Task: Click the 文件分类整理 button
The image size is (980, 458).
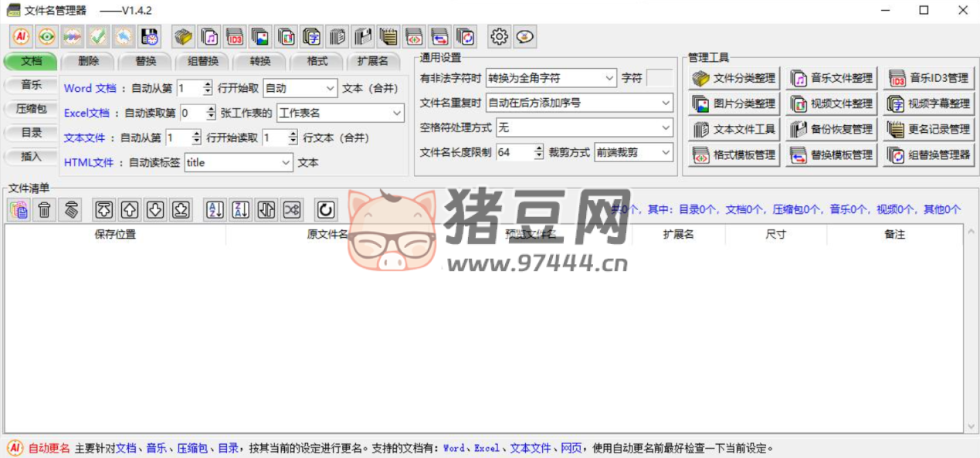Action: [734, 78]
